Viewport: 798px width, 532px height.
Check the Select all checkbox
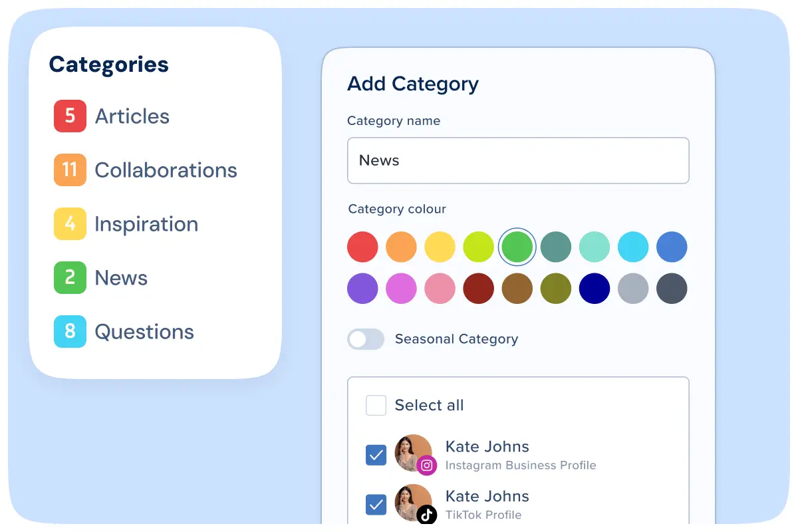pyautogui.click(x=376, y=405)
